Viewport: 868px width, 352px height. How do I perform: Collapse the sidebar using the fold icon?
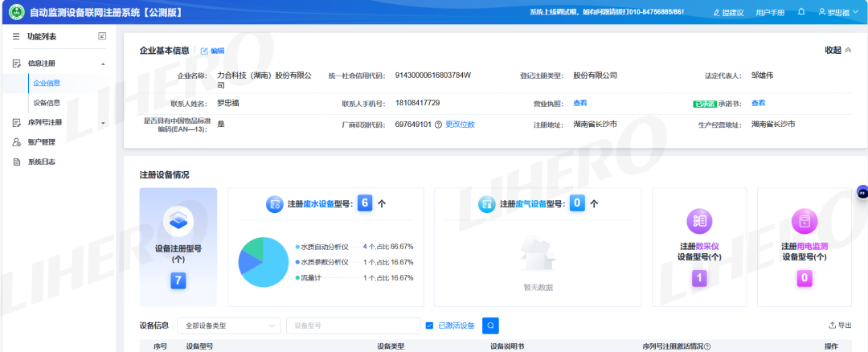102,36
